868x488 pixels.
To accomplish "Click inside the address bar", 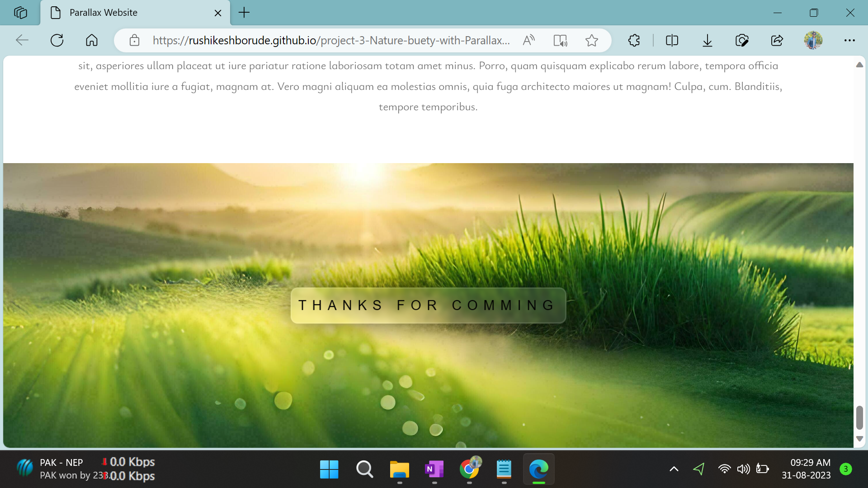I will pos(331,40).
